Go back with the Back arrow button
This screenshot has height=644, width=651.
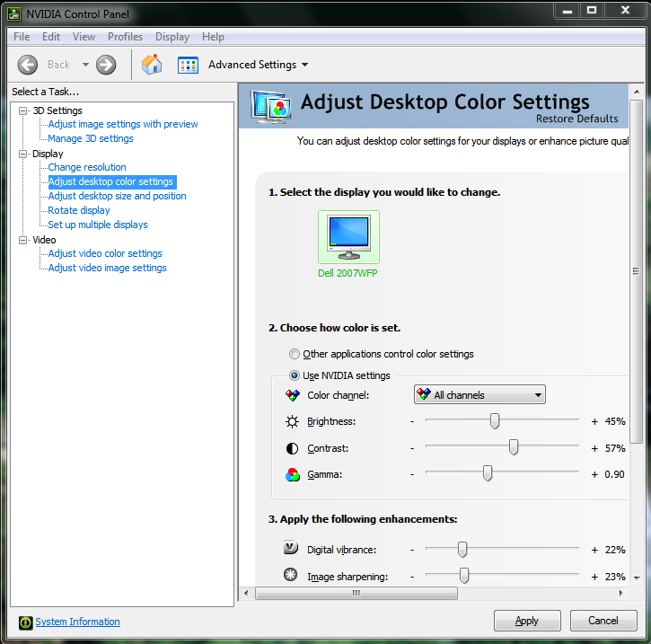pyautogui.click(x=28, y=65)
